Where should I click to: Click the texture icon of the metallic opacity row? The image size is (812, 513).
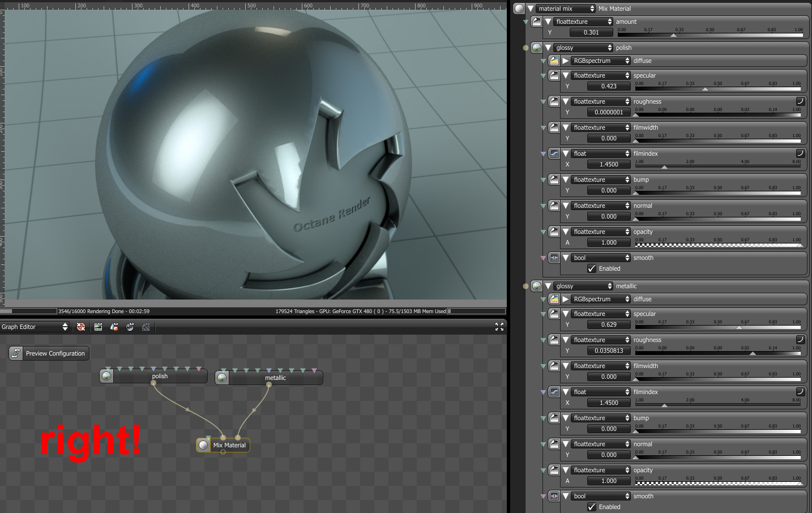pos(554,470)
